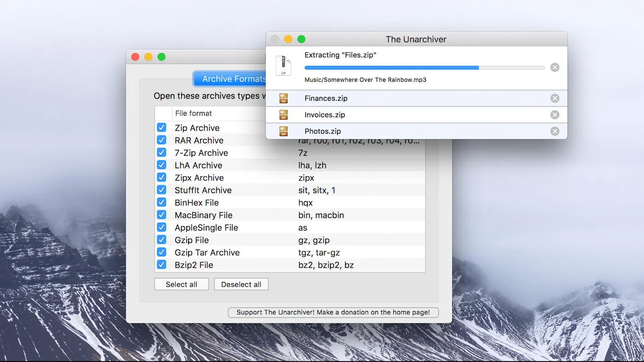
Task: Click the Invoices.zip archive icon
Action: tap(283, 115)
